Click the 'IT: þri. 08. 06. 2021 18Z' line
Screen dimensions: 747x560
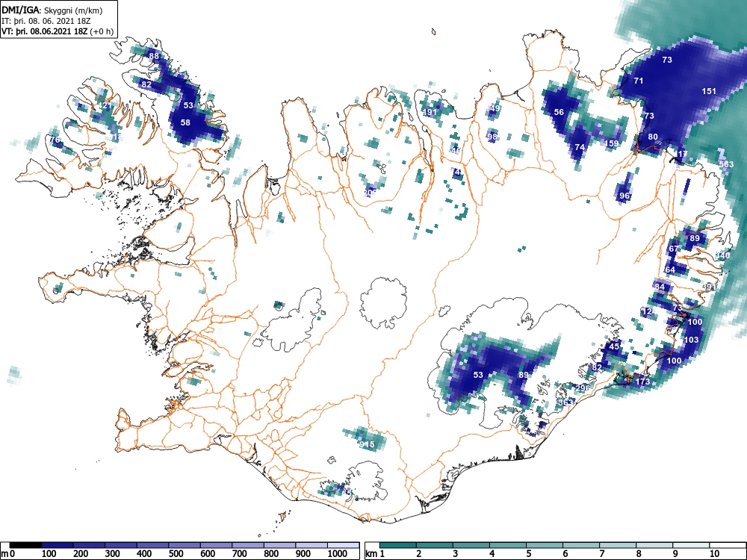click(46, 21)
